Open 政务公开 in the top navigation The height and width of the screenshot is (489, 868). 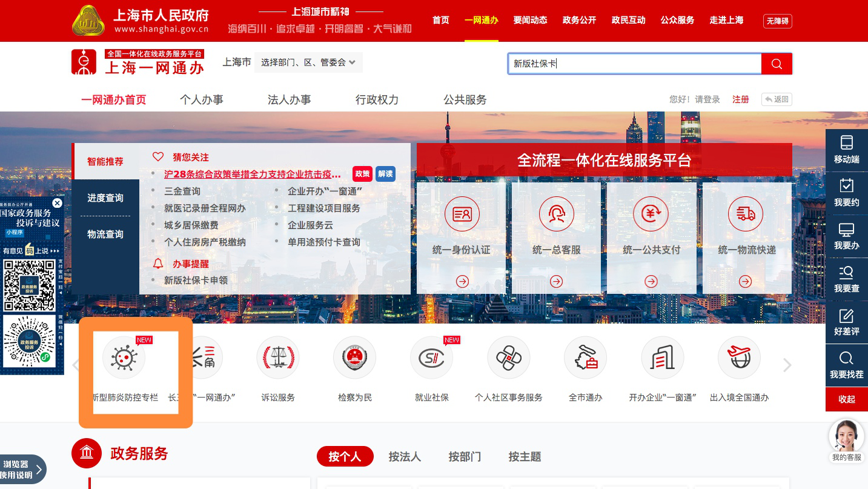pyautogui.click(x=579, y=20)
